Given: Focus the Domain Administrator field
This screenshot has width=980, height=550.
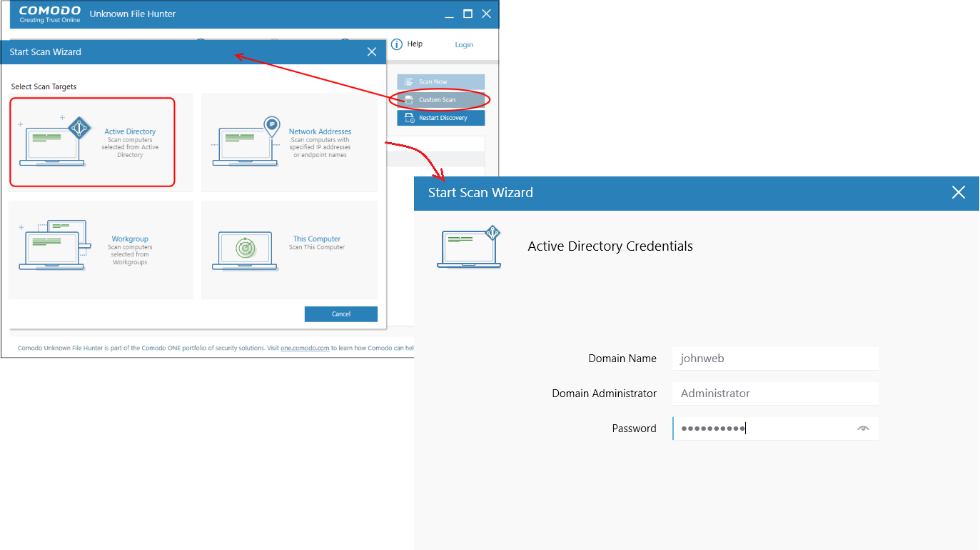Looking at the screenshot, I should pyautogui.click(x=775, y=394).
